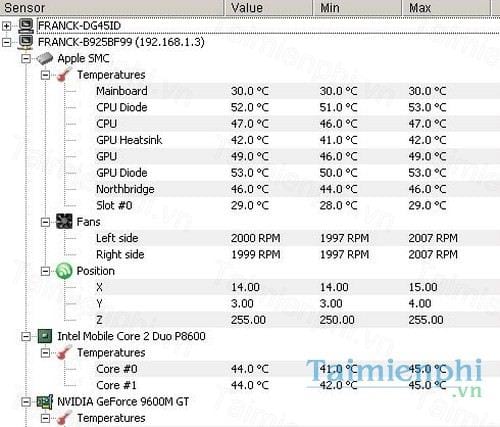Click the Apple SMC Temperatures thermometer icon
This screenshot has height=427, width=500.
(x=64, y=75)
